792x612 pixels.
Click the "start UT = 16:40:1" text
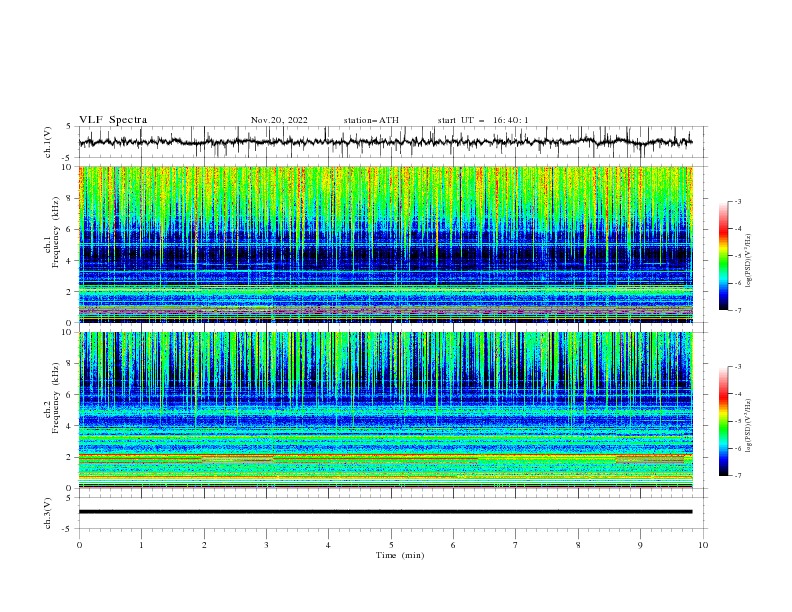point(483,120)
